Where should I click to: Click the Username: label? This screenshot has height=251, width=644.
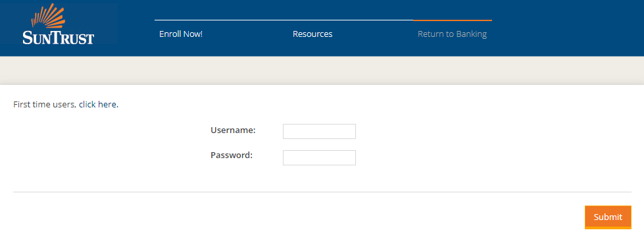click(234, 130)
